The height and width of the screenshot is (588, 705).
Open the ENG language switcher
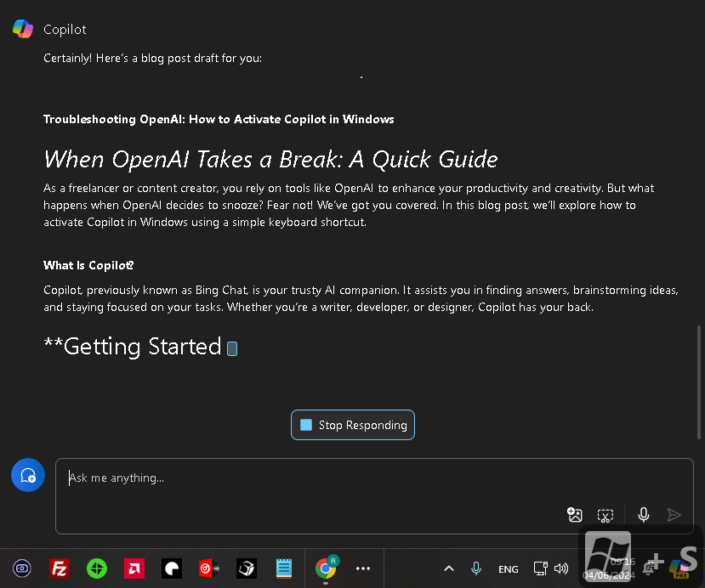[509, 569]
